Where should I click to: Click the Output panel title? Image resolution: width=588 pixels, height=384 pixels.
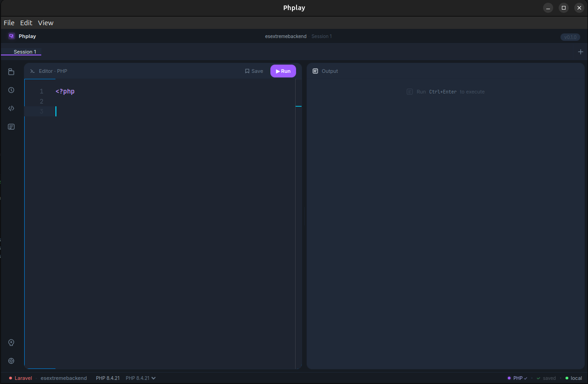[x=330, y=71]
